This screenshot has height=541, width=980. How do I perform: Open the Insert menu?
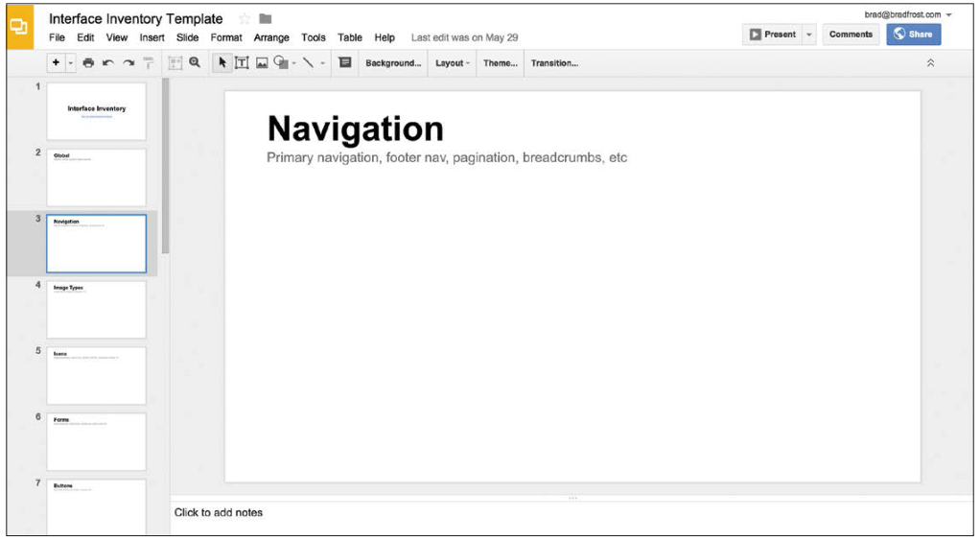152,37
